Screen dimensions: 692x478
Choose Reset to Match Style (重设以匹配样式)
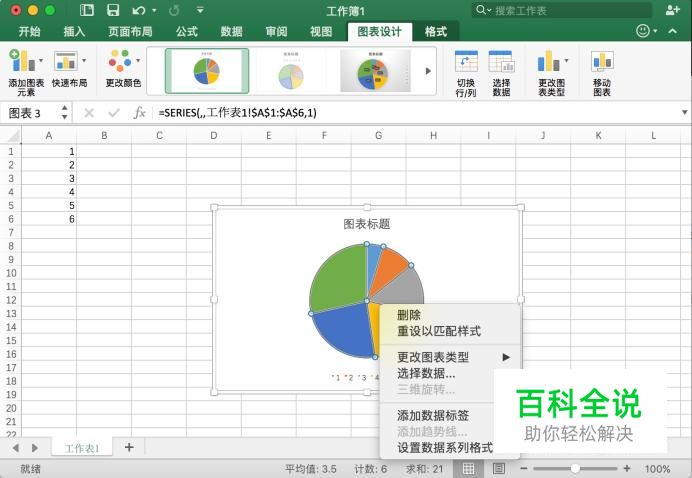tap(439, 331)
